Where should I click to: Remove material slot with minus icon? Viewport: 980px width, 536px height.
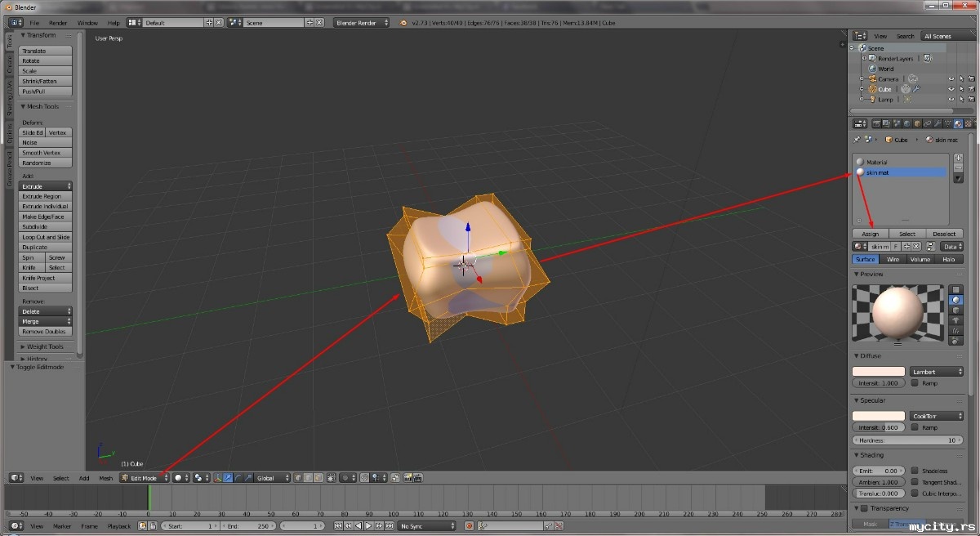click(958, 167)
